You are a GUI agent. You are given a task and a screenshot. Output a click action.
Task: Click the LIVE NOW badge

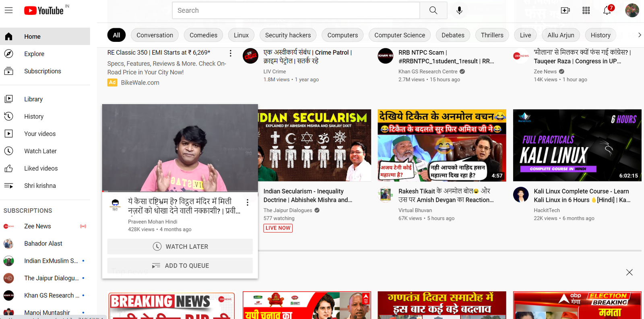[x=278, y=228]
